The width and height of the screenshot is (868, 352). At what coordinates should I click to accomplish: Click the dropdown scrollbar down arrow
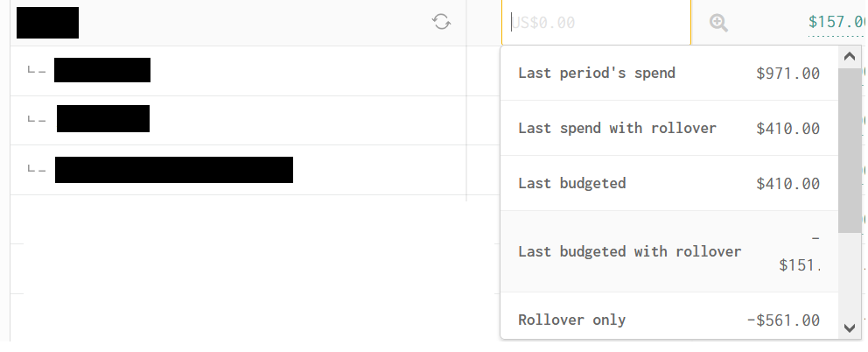click(x=850, y=327)
